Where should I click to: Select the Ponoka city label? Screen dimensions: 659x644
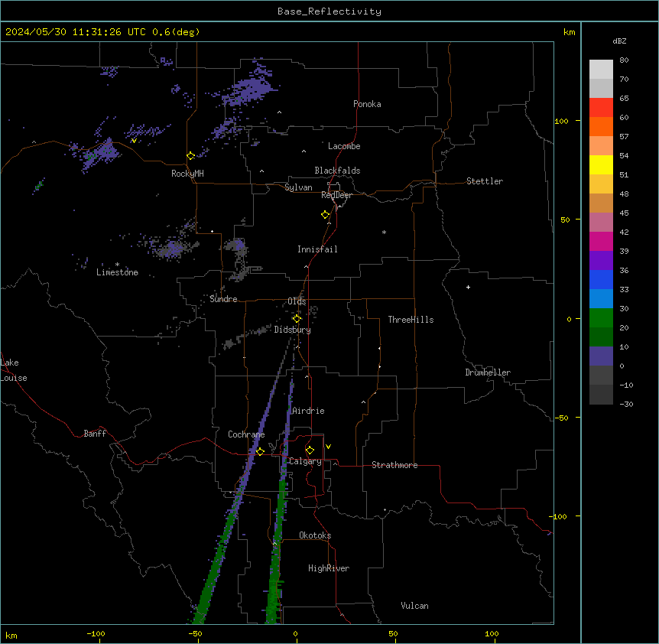(x=367, y=104)
